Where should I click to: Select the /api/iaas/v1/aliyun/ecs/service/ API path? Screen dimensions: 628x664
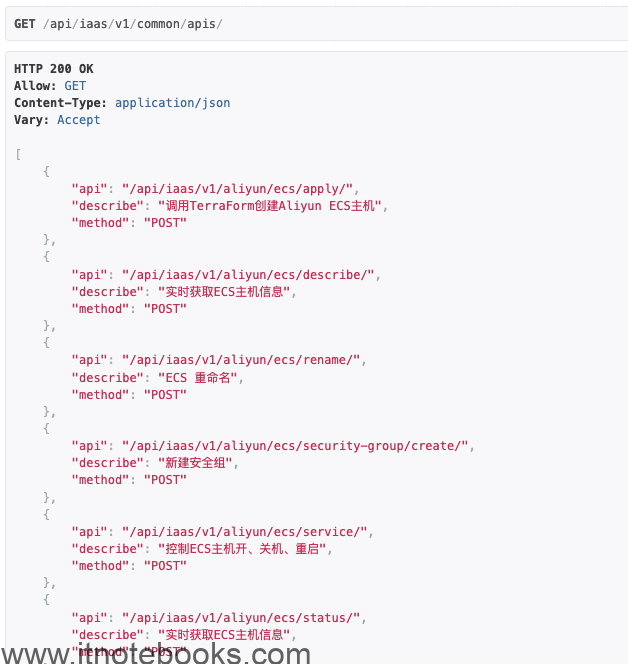coord(244,532)
